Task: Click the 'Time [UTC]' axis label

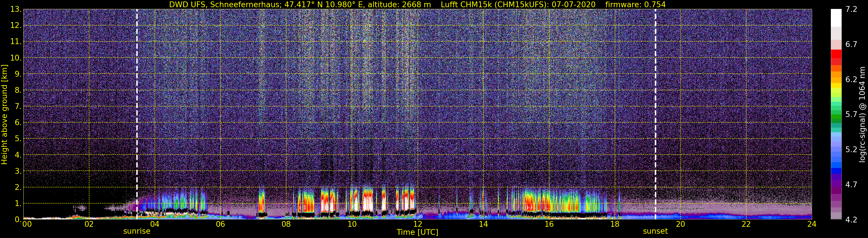Action: click(417, 232)
